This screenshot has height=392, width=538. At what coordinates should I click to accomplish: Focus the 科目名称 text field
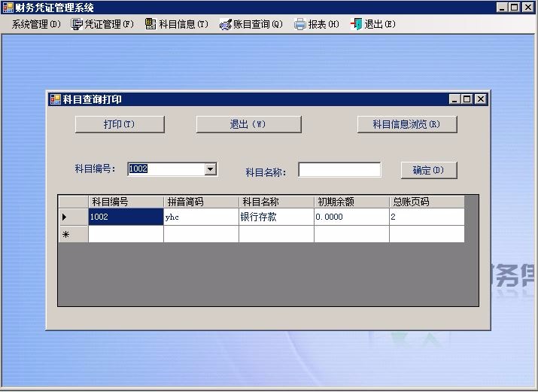(339, 169)
